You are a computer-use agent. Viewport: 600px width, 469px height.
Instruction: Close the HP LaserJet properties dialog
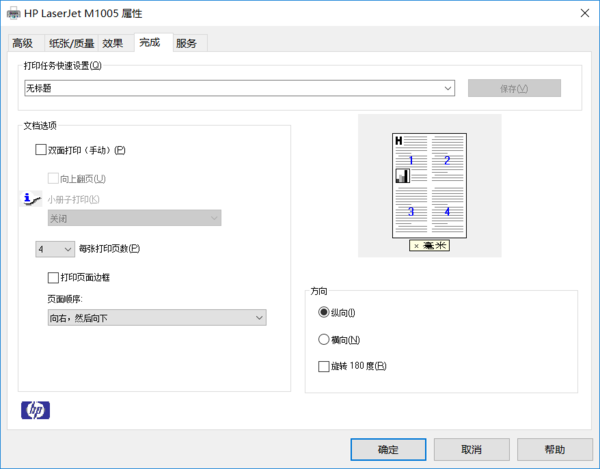pos(585,13)
